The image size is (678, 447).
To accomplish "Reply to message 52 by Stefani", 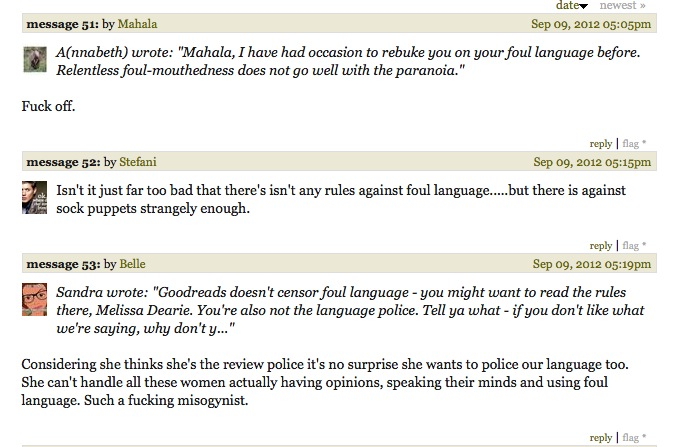I will click(600, 246).
